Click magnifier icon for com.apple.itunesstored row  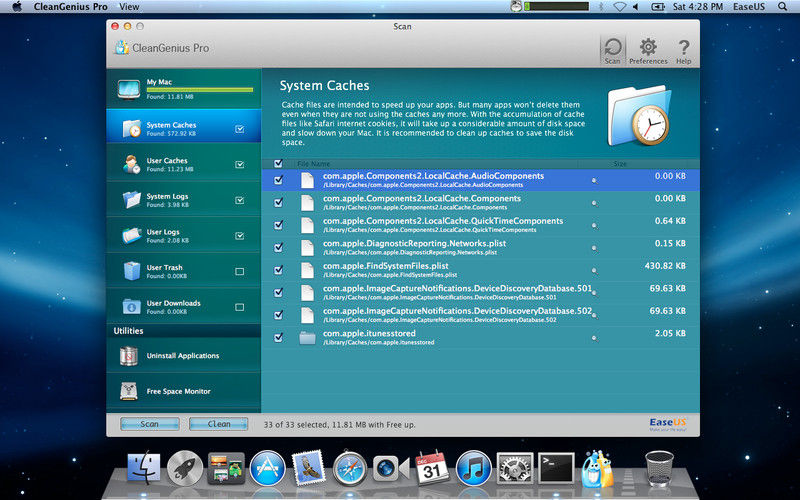pos(594,338)
